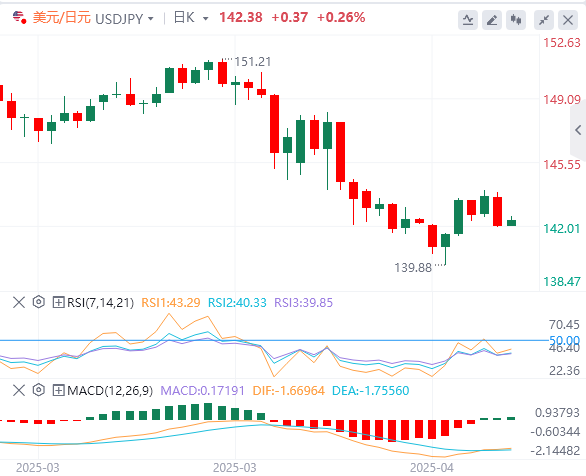Open MACD indicator settings gear
This screenshot has width=586, height=476.
click(x=38, y=390)
